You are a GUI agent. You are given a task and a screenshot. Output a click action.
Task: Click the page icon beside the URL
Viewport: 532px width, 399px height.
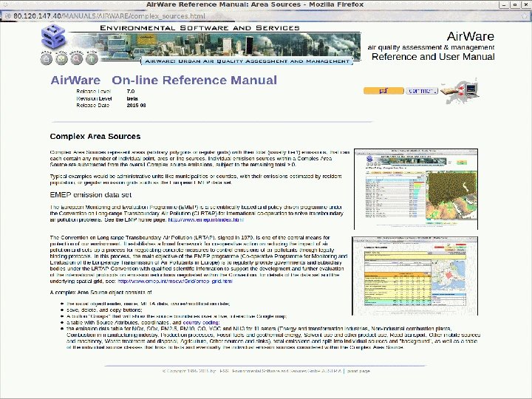tap(7, 16)
